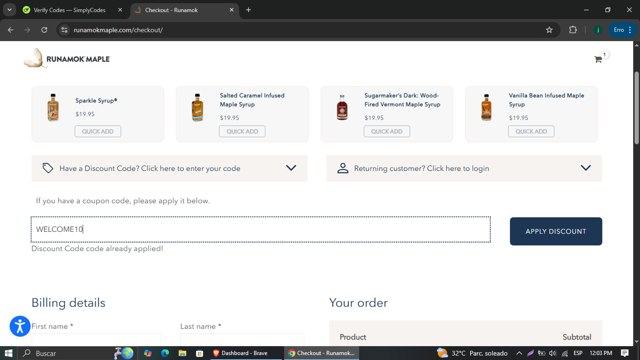This screenshot has width=640, height=360.
Task: Click the taskbar volume icon
Action: pyautogui.click(x=553, y=353)
